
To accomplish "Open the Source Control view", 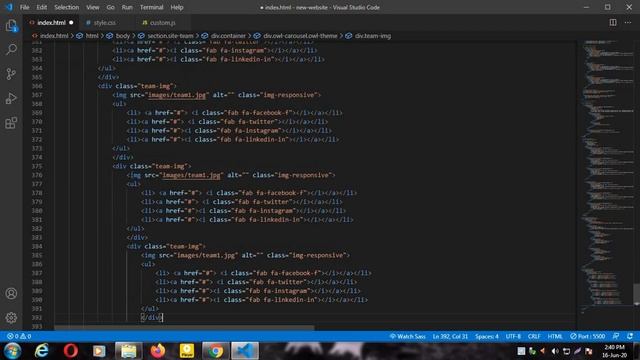I will click(11, 74).
